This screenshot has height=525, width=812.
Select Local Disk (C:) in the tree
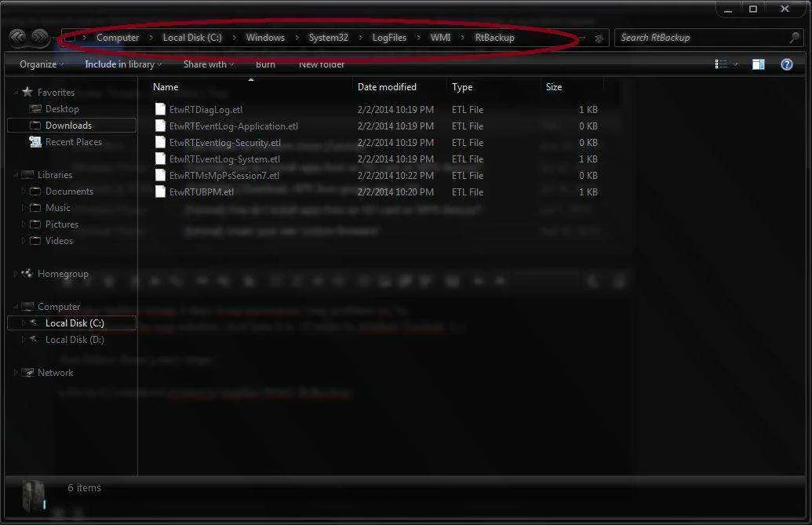tap(75, 323)
